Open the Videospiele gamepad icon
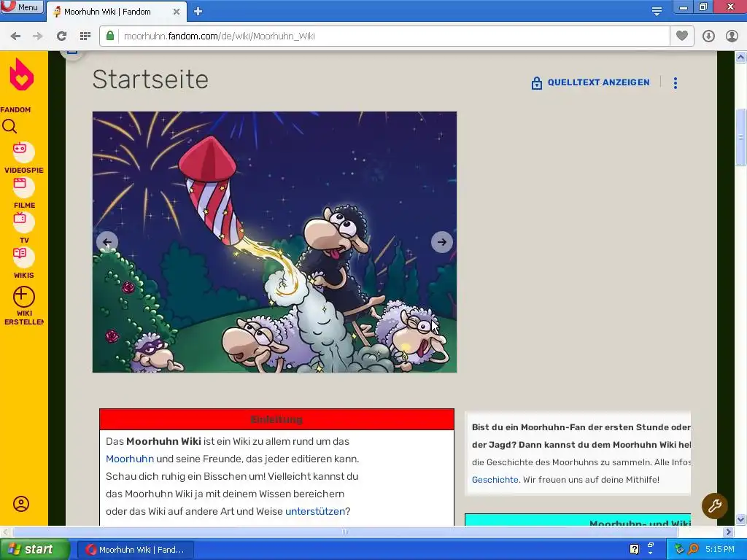747x560 pixels. click(x=23, y=152)
